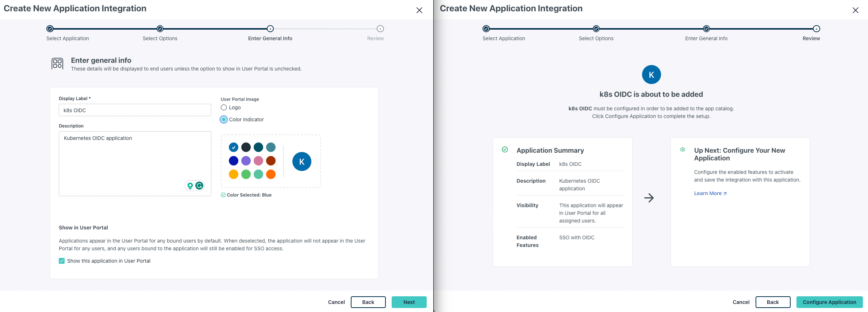The height and width of the screenshot is (312, 868).
Task: Click the Grammarly icon in Description field
Action: tap(199, 186)
